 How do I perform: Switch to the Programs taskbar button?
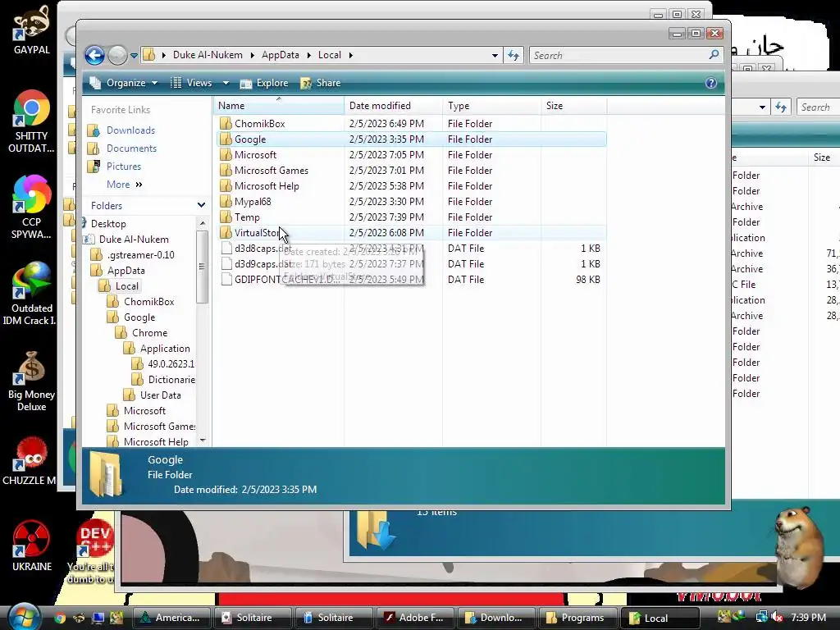click(x=577, y=618)
